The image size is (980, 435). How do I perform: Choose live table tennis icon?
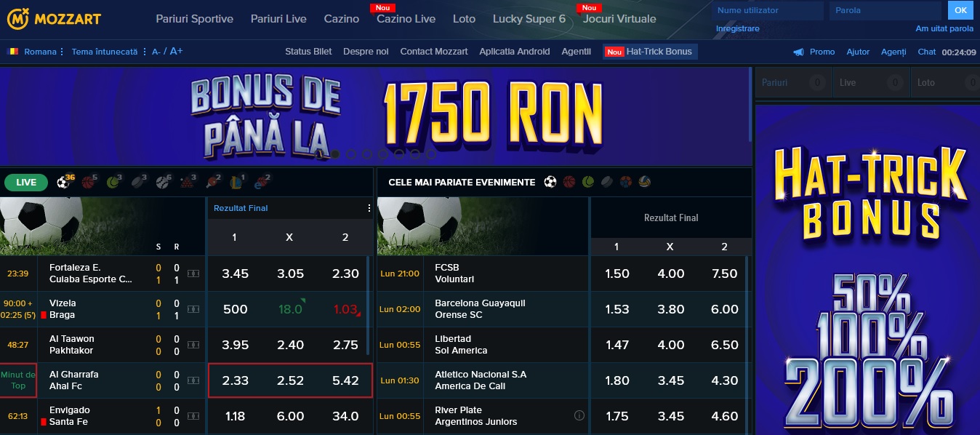point(212,182)
